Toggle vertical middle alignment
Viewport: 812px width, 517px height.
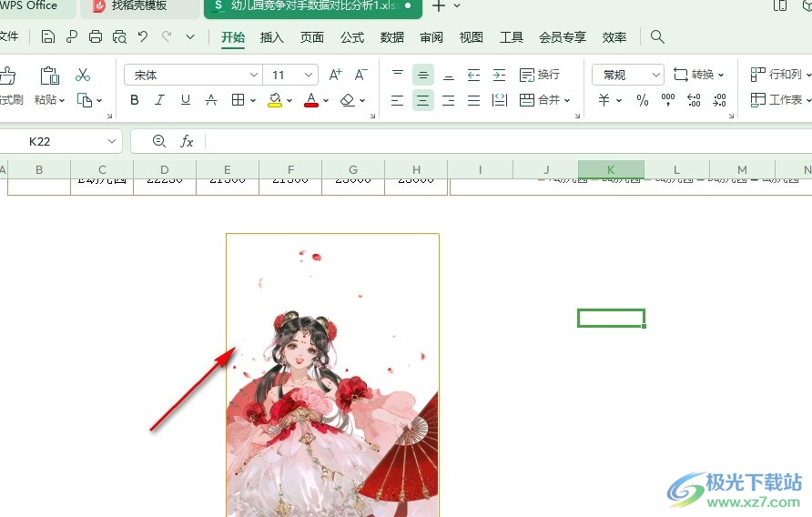coord(423,76)
